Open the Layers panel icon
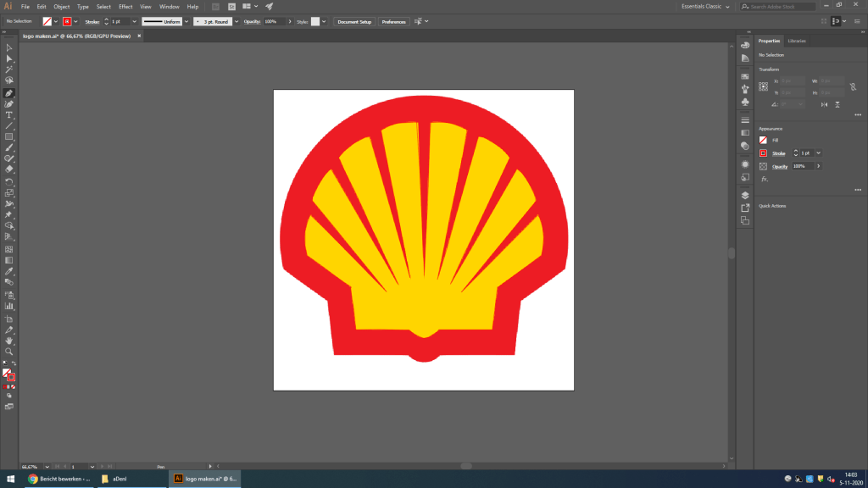The width and height of the screenshot is (868, 488). tap(745, 195)
